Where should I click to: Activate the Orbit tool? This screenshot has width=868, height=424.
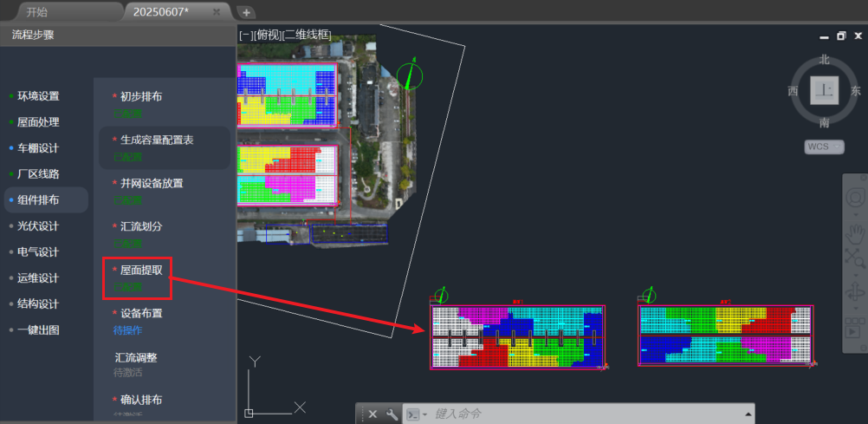[x=856, y=290]
